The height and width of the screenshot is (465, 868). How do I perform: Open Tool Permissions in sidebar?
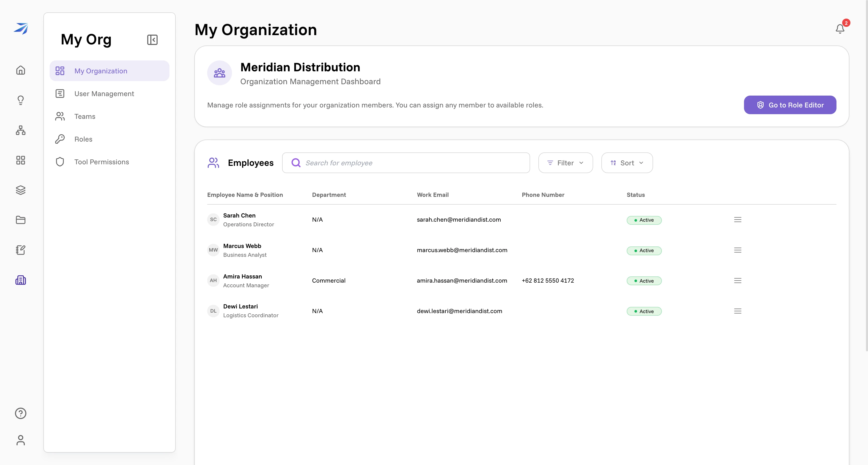[x=110, y=162]
